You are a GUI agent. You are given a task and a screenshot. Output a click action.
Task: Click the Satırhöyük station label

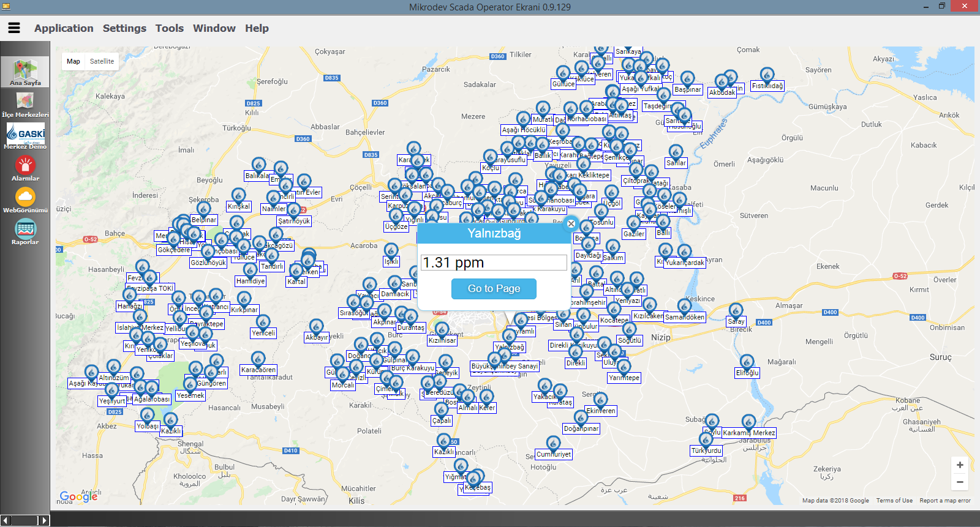click(294, 221)
